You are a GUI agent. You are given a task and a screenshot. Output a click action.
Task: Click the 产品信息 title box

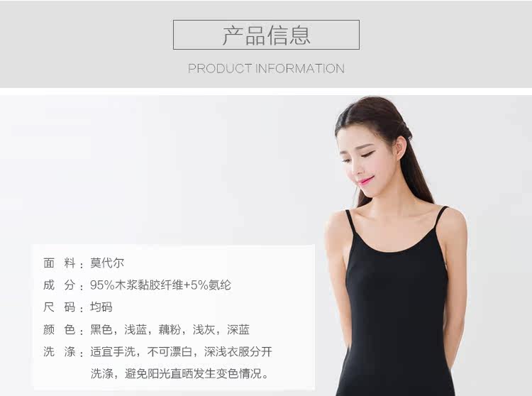(x=266, y=35)
